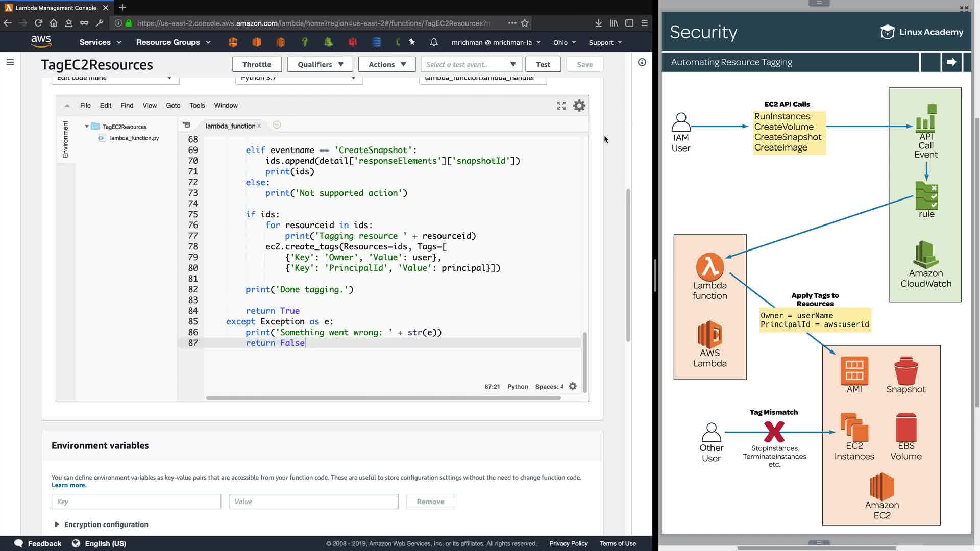Click the environment variable Key field
The height and width of the screenshot is (551, 980).
136,502
